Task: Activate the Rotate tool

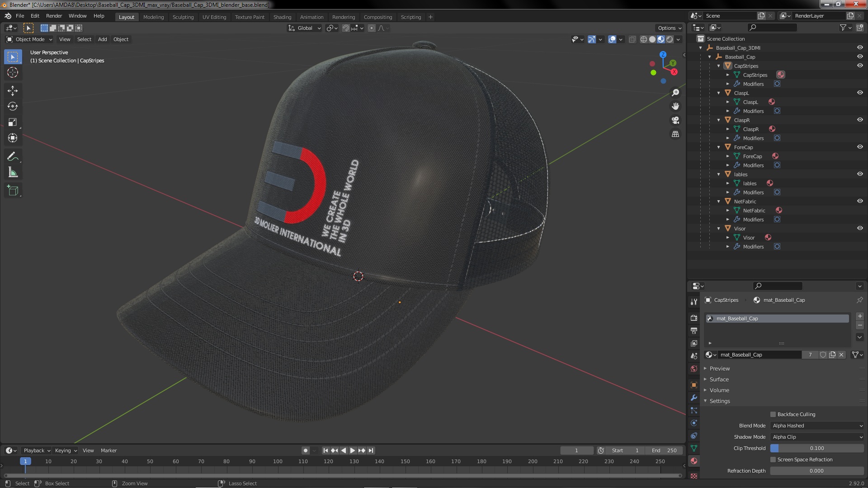Action: [13, 106]
